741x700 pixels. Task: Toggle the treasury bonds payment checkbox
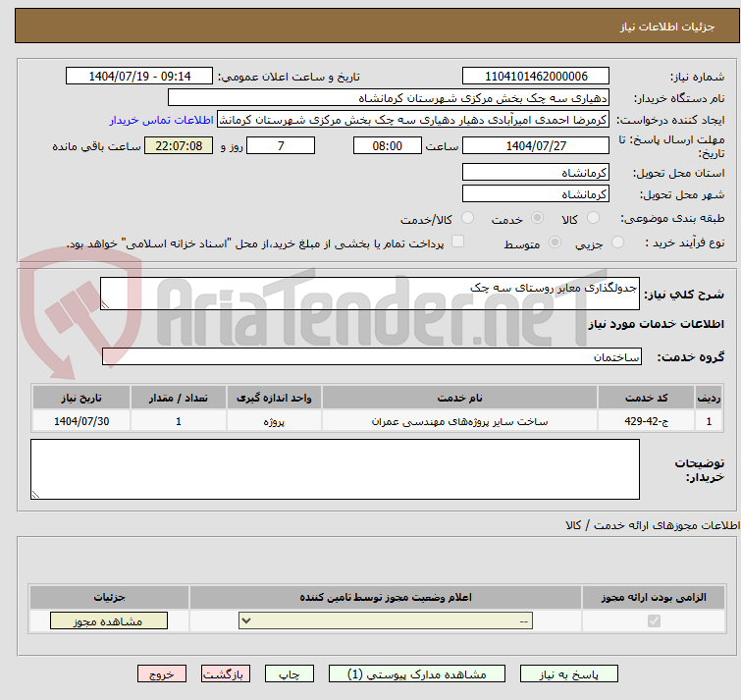coord(457,242)
